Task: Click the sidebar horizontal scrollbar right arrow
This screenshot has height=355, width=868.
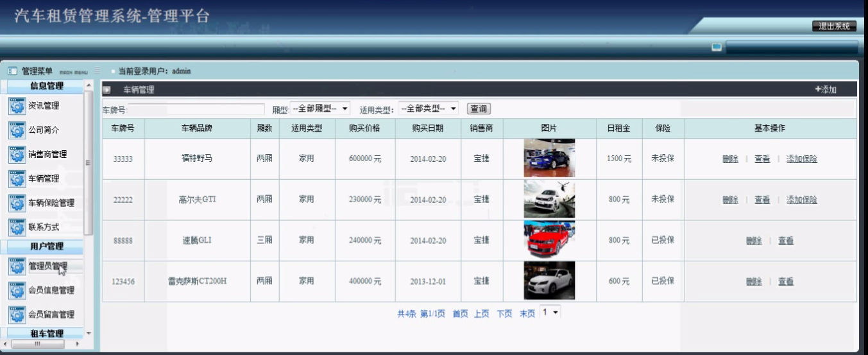Action: (78, 344)
